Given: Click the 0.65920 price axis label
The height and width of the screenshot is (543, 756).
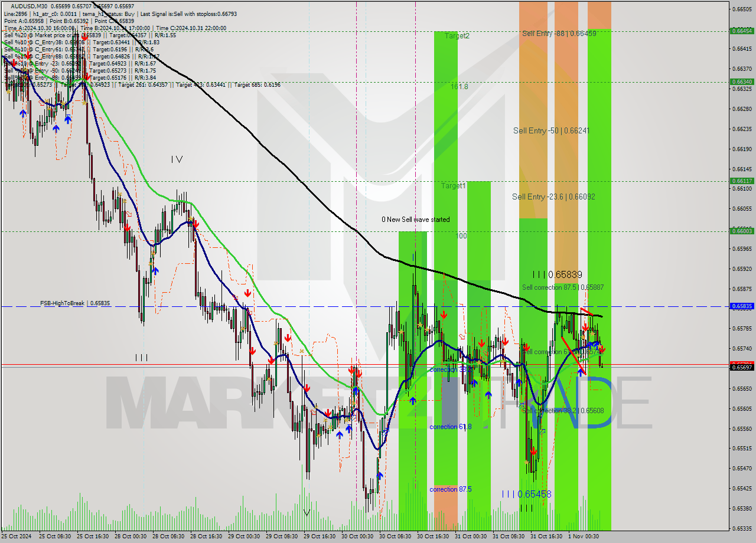Looking at the screenshot, I should tap(742, 269).
